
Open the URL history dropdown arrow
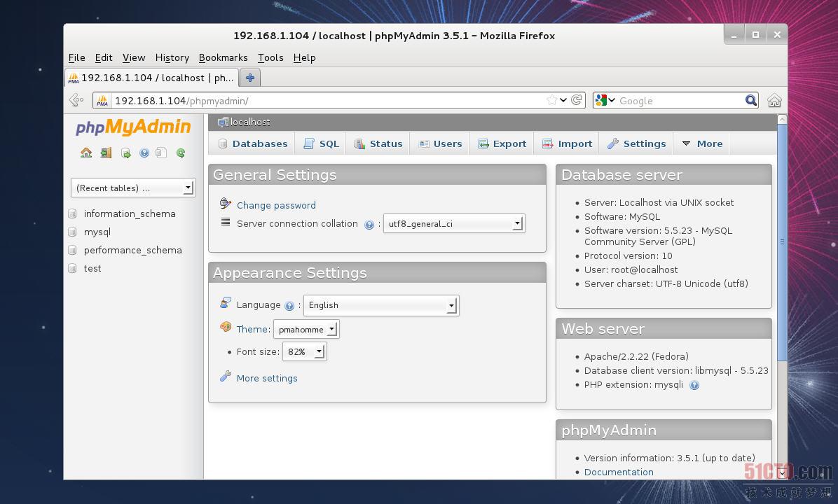(x=563, y=100)
